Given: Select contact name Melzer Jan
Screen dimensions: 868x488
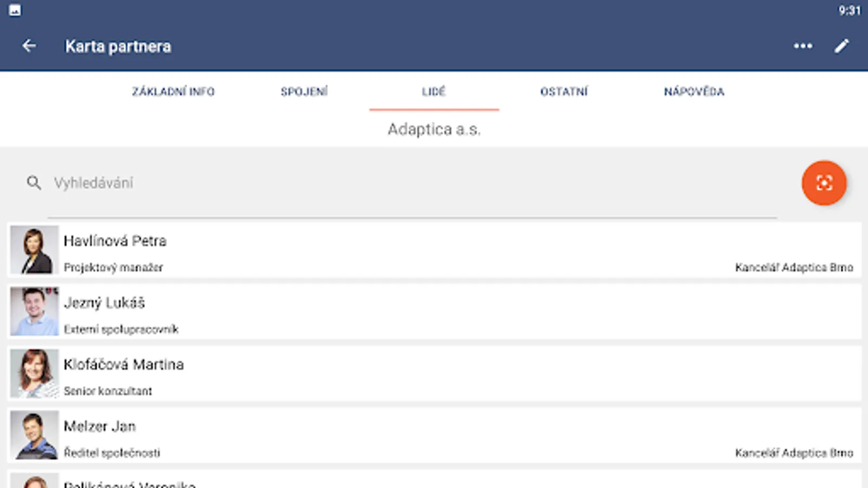Looking at the screenshot, I should coord(100,426).
